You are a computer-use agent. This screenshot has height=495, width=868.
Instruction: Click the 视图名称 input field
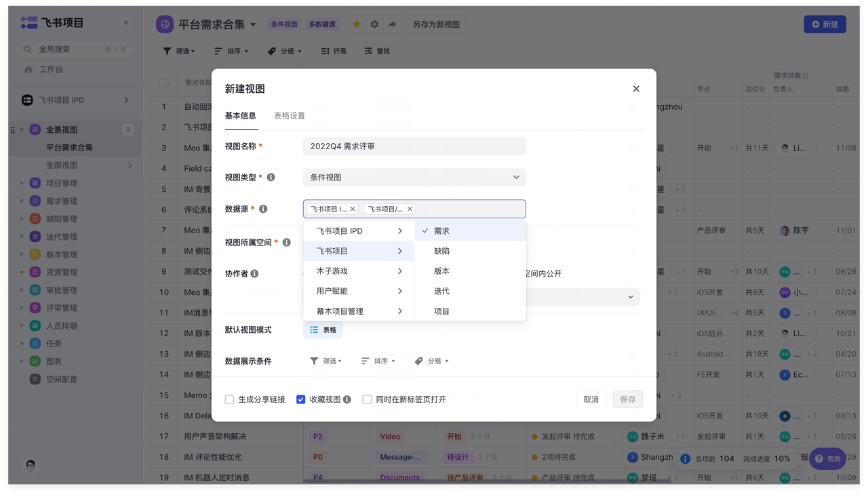click(414, 146)
